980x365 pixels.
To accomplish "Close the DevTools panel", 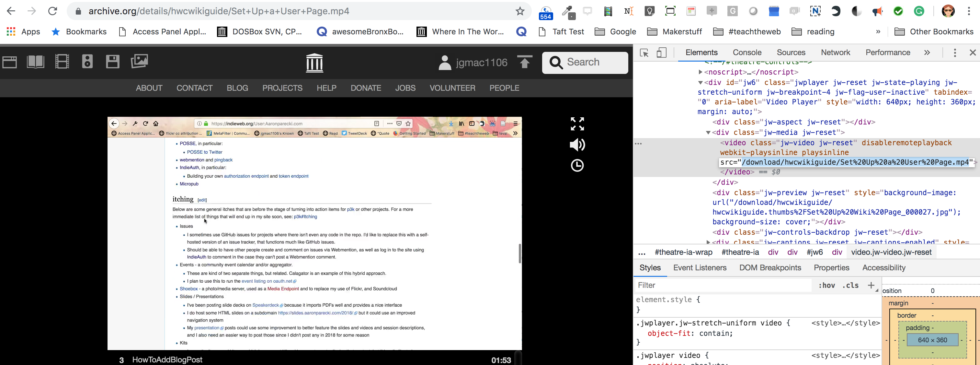I will 973,53.
